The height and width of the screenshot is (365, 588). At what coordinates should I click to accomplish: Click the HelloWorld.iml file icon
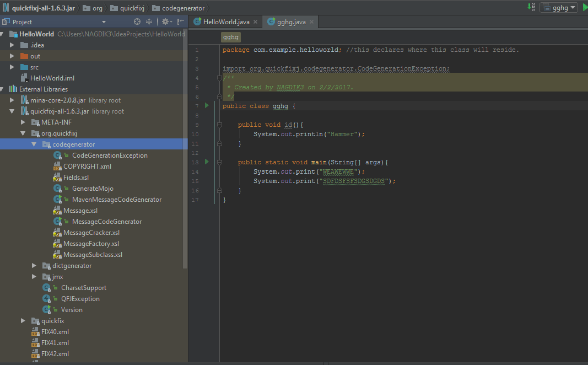tap(24, 78)
